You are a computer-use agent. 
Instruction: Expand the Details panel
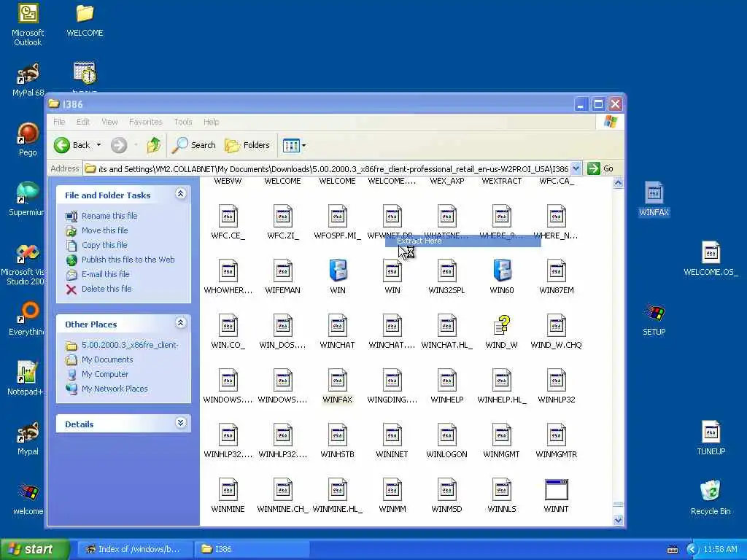click(181, 423)
